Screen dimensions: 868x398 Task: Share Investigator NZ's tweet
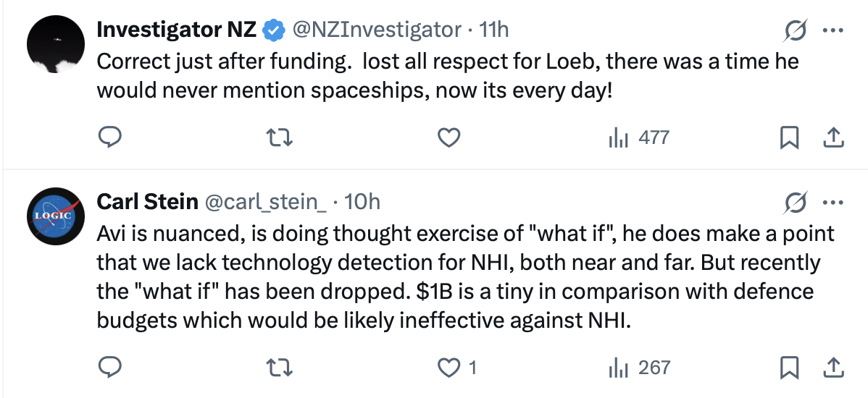(x=833, y=137)
